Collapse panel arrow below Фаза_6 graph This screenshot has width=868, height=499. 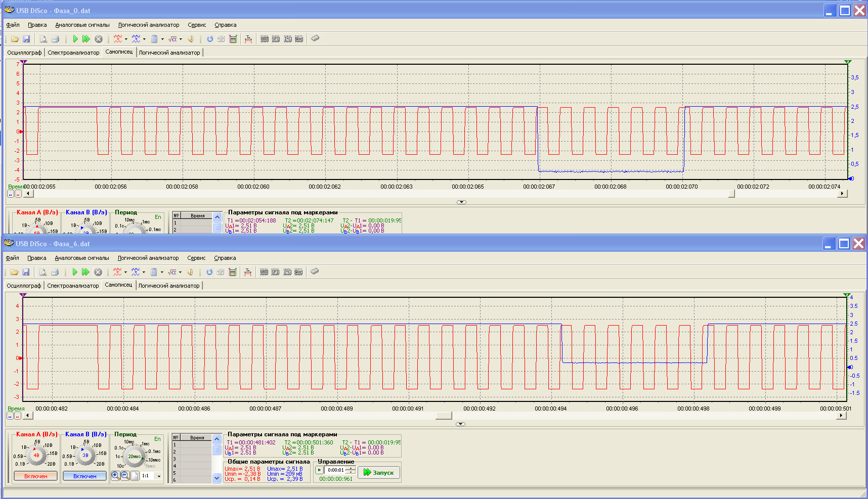[x=461, y=424]
